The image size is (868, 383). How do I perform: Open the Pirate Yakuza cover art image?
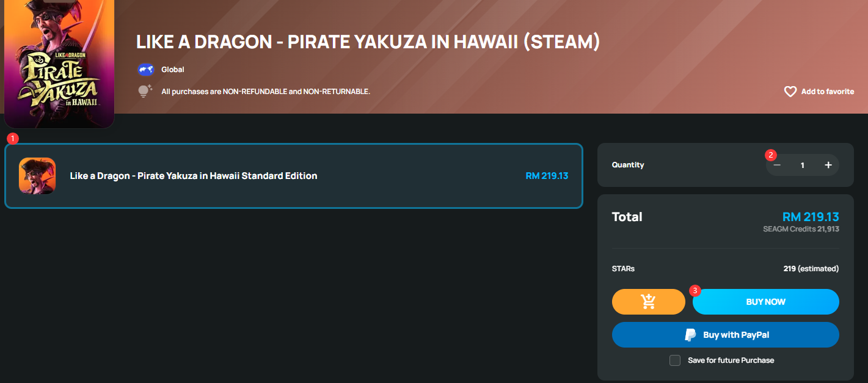[x=59, y=63]
